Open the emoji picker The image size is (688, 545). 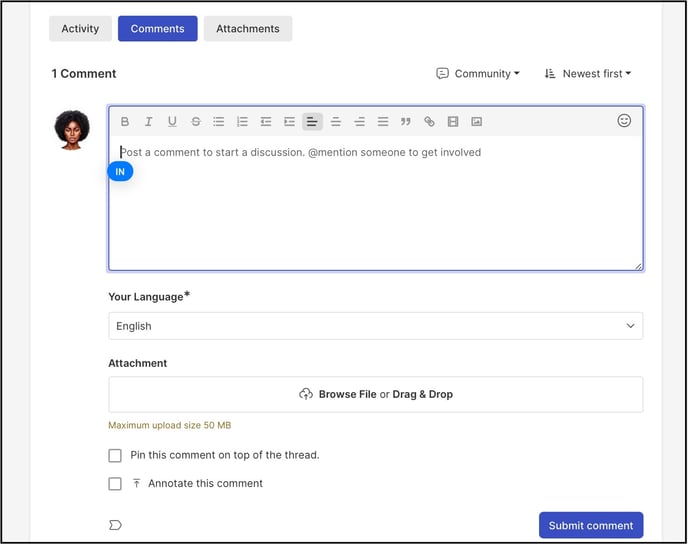(x=624, y=121)
